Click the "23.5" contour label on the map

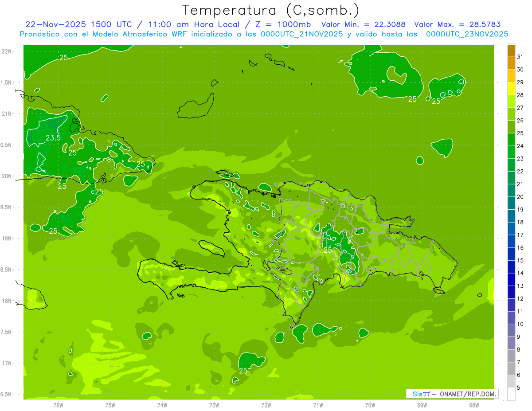53,138
